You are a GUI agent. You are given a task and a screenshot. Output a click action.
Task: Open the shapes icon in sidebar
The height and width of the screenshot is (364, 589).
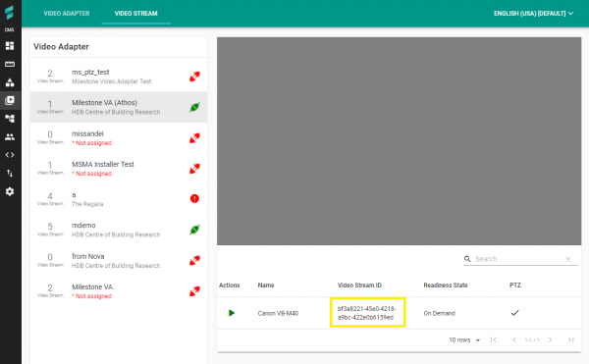coord(10,82)
